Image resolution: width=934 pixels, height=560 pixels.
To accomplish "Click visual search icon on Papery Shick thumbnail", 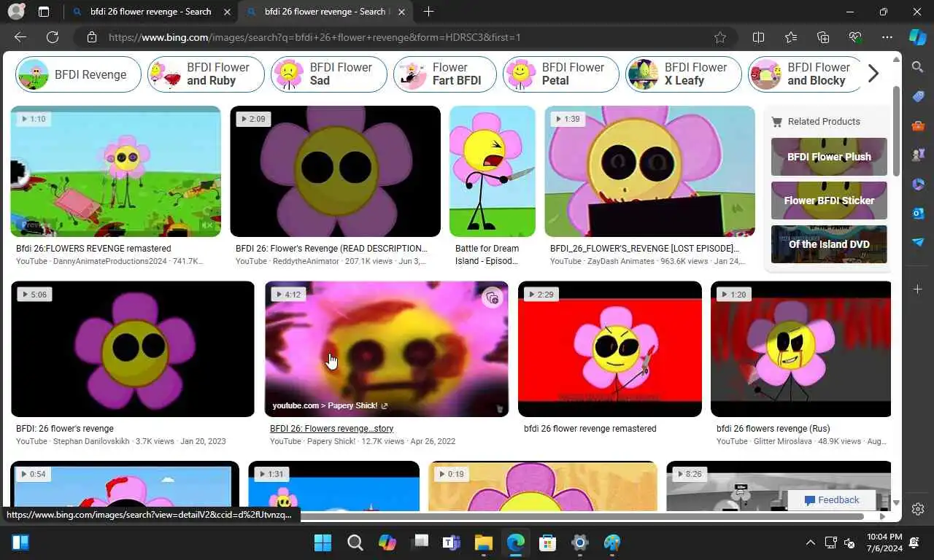I will (x=493, y=297).
